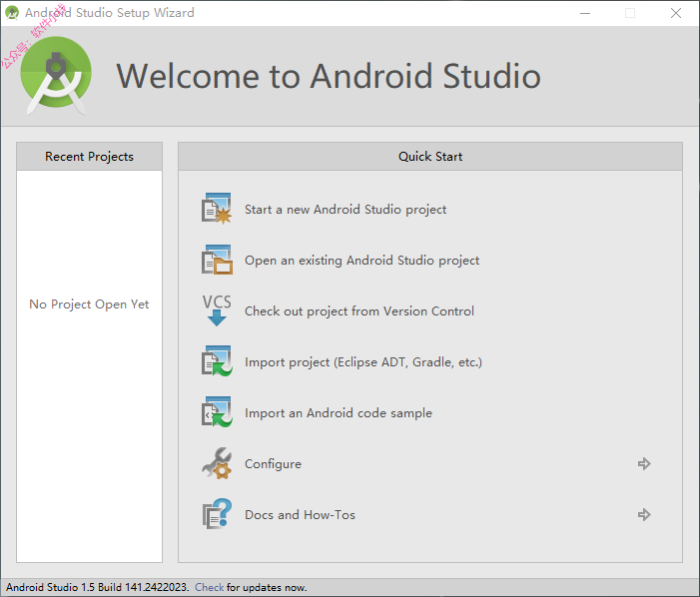Screen dimensions: 700x597
Task: Select Import an Android code sample
Action: (339, 412)
